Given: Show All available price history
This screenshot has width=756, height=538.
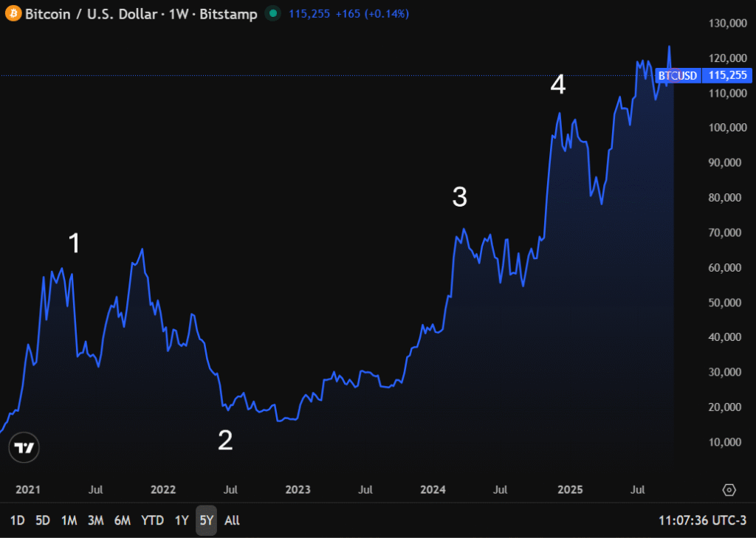Looking at the screenshot, I should tap(232, 520).
